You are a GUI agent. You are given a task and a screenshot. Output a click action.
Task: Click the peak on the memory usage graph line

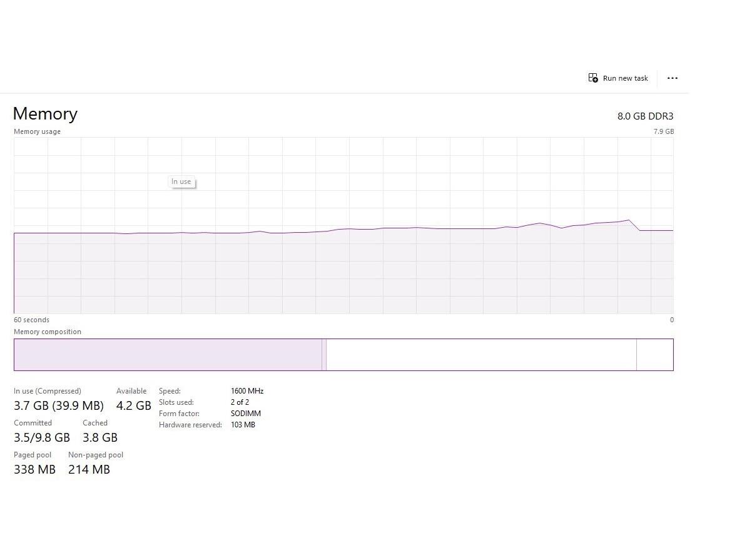click(628, 220)
